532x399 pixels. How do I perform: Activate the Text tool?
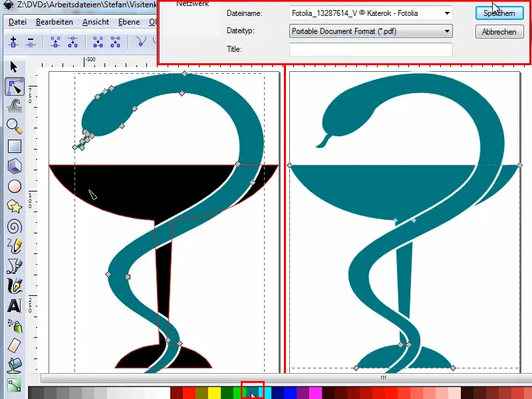click(x=15, y=306)
